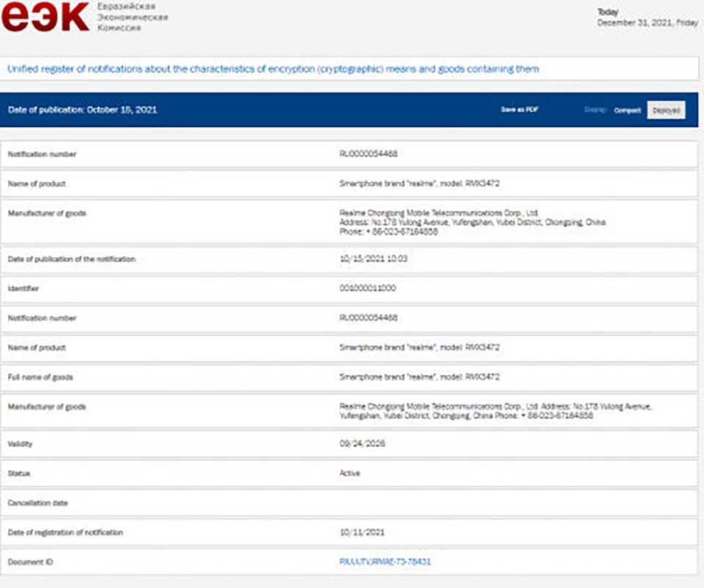Select first notification number RU0000054468 value
The height and width of the screenshot is (588, 704).
click(368, 154)
